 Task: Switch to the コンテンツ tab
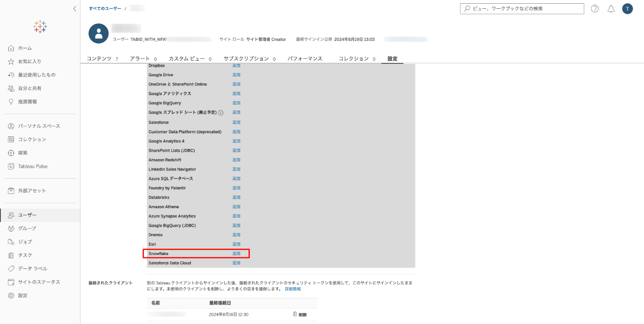pos(102,59)
